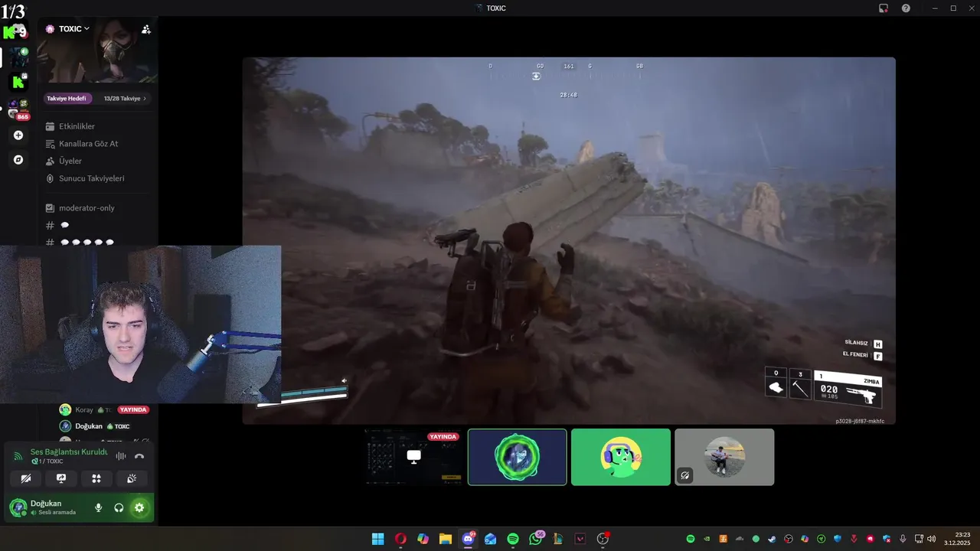
Task: Expand the 13/28 Takviye progress chevron
Action: [x=144, y=99]
